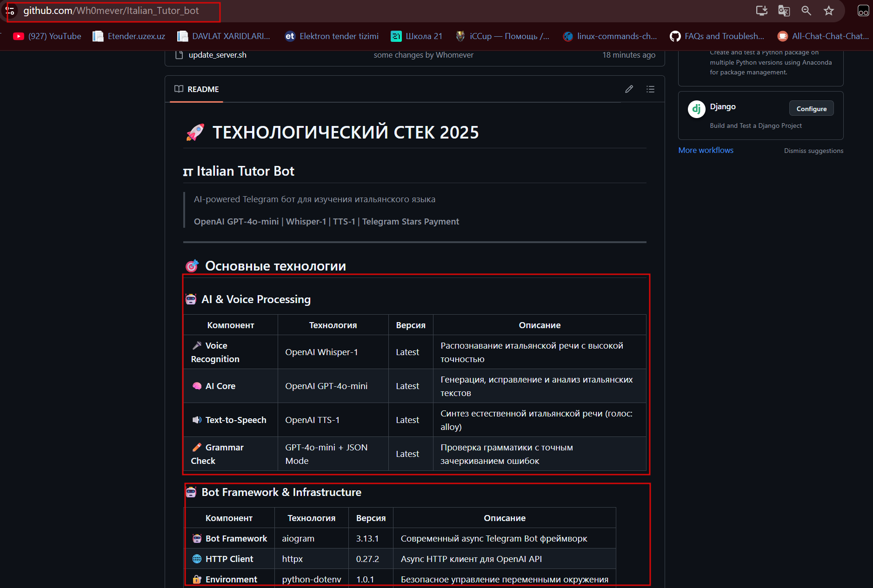Open the Etender.uzex.uz bookmark

click(129, 36)
